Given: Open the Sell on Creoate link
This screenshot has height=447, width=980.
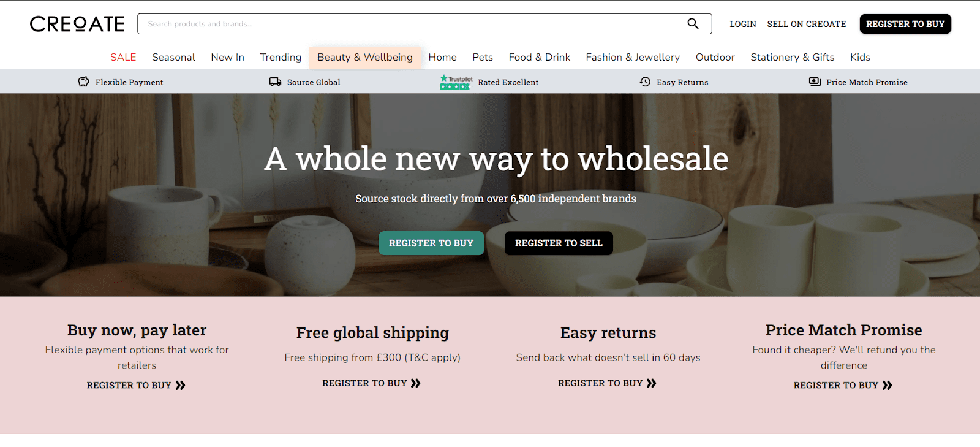Looking at the screenshot, I should click(807, 24).
